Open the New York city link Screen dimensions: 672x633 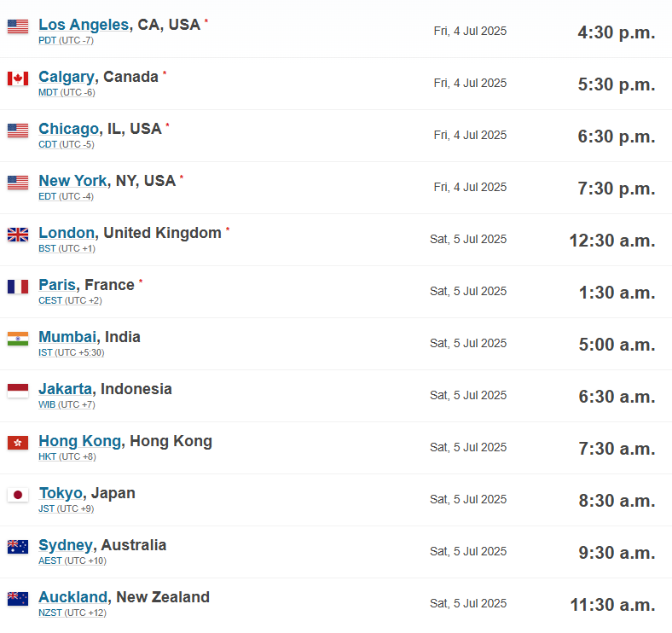tap(72, 181)
